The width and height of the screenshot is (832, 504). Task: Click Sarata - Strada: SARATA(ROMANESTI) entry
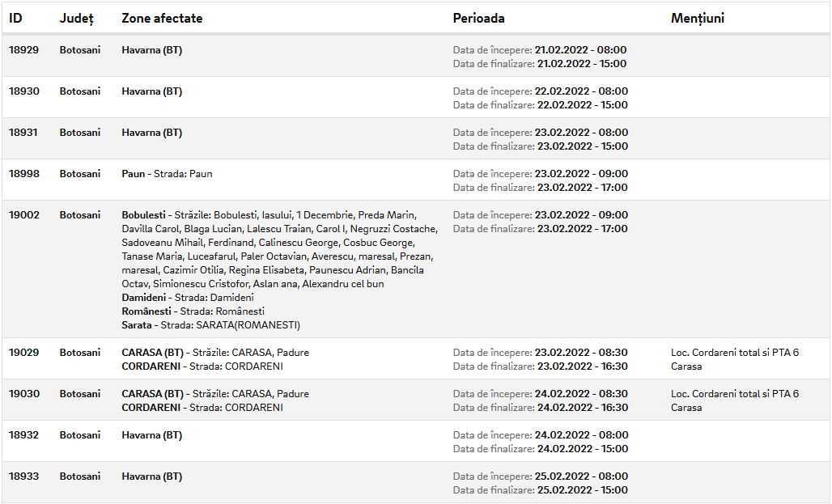pos(210,325)
